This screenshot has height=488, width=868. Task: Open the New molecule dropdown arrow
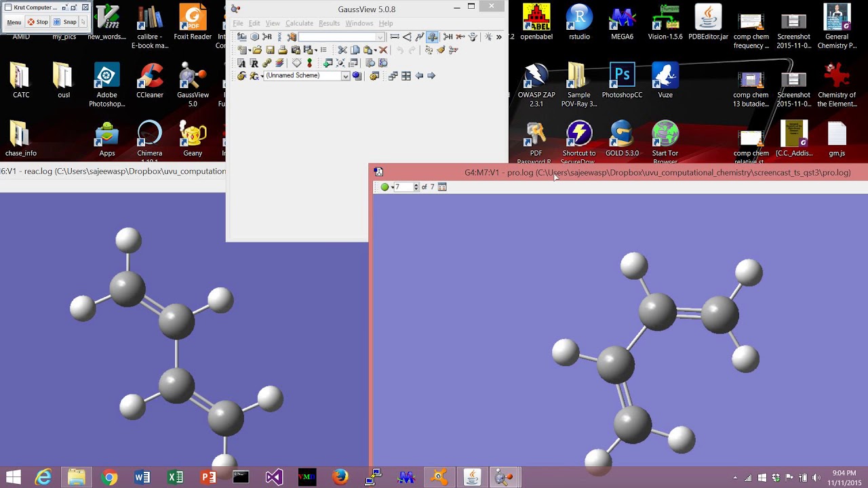point(250,50)
